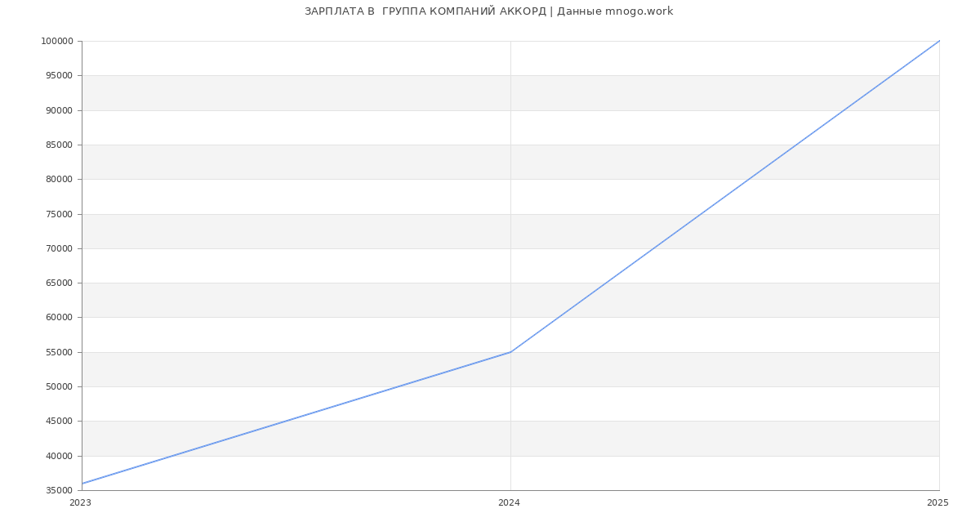Click the 85000 y-axis label
Viewport: 980px width, 531px height.
click(59, 145)
